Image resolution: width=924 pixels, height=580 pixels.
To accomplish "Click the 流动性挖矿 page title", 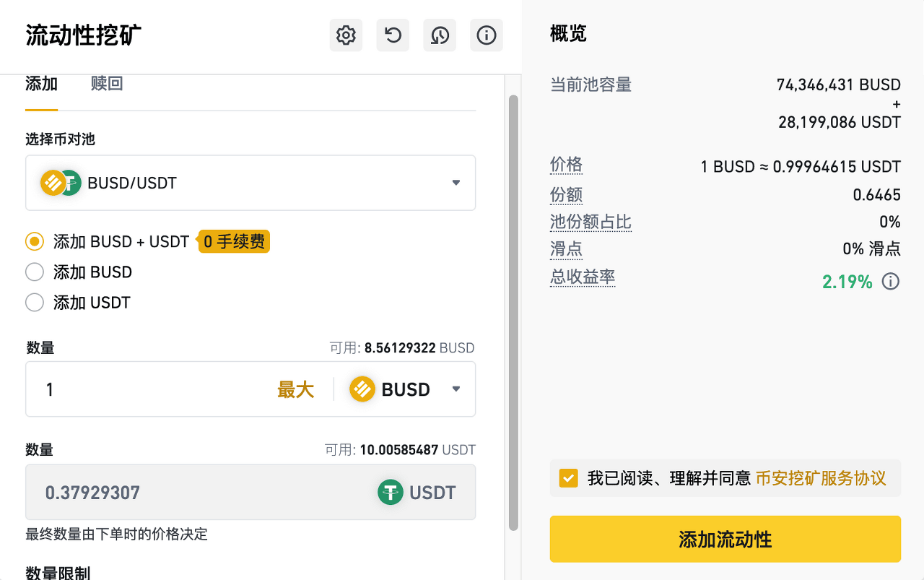I will [84, 35].
